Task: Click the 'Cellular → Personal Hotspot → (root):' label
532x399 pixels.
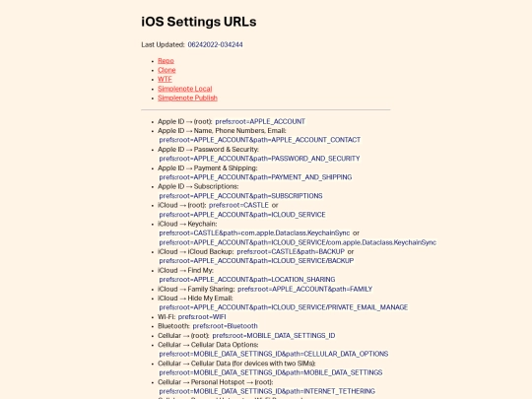Action: click(215, 381)
